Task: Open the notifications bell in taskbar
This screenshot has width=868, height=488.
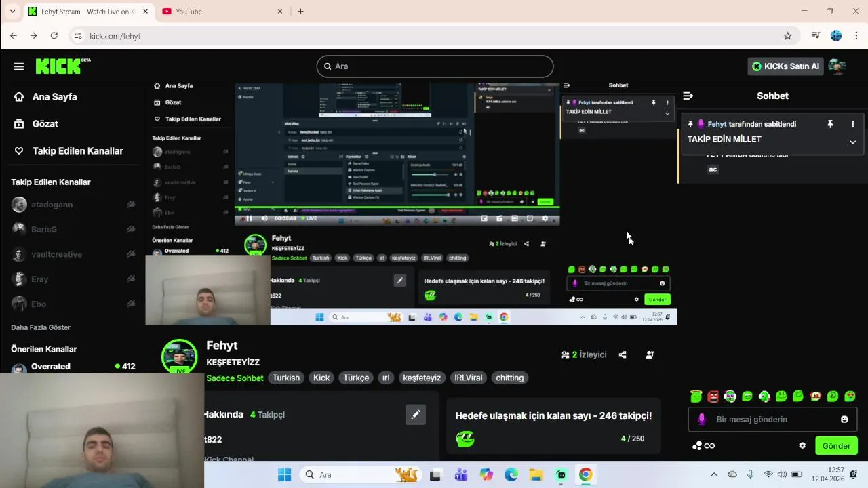Action: click(x=853, y=474)
